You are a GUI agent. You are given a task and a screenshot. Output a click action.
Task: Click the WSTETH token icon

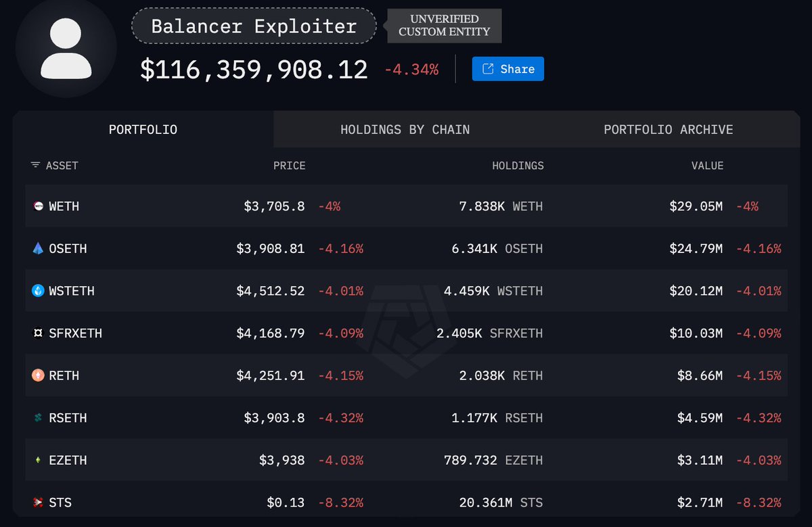pos(38,291)
